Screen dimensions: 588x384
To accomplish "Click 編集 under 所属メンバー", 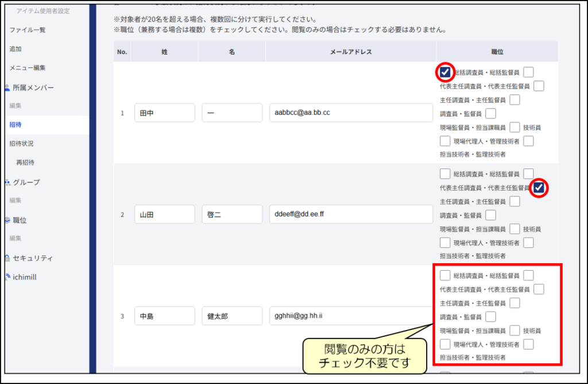I will [16, 106].
